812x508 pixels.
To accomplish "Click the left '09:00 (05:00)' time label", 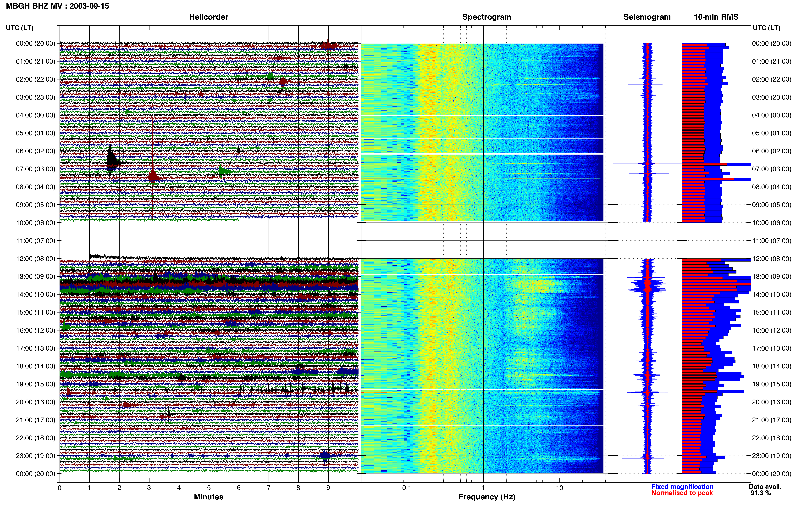I will tap(36, 205).
